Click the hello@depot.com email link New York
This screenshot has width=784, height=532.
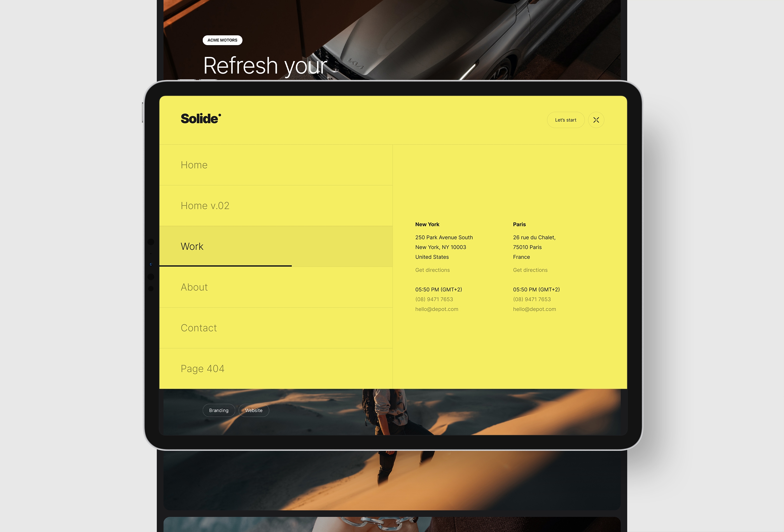click(436, 309)
